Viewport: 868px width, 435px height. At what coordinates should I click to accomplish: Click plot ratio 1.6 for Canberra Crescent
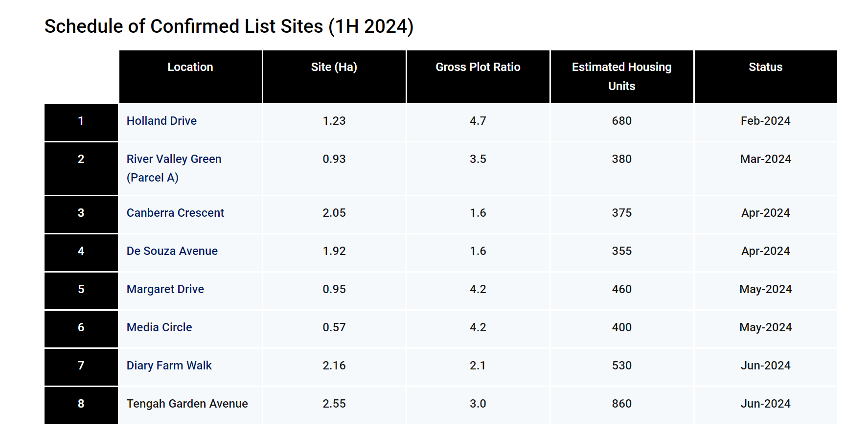(478, 213)
